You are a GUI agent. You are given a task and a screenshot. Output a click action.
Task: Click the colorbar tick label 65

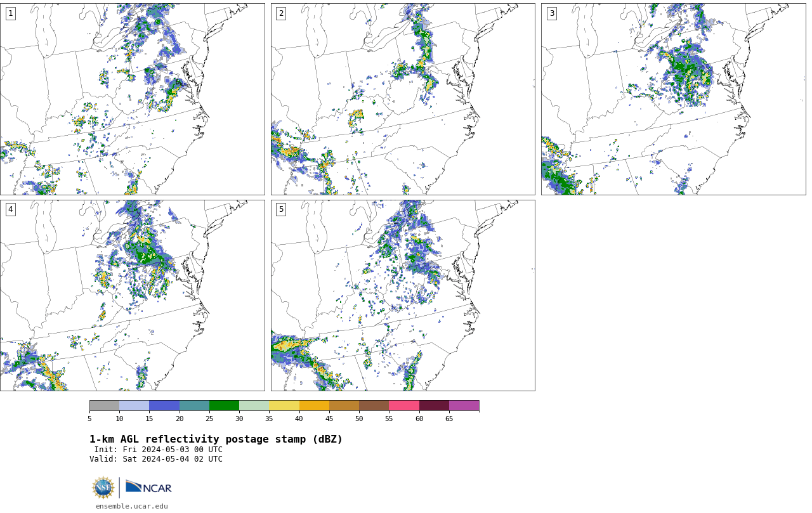click(449, 419)
